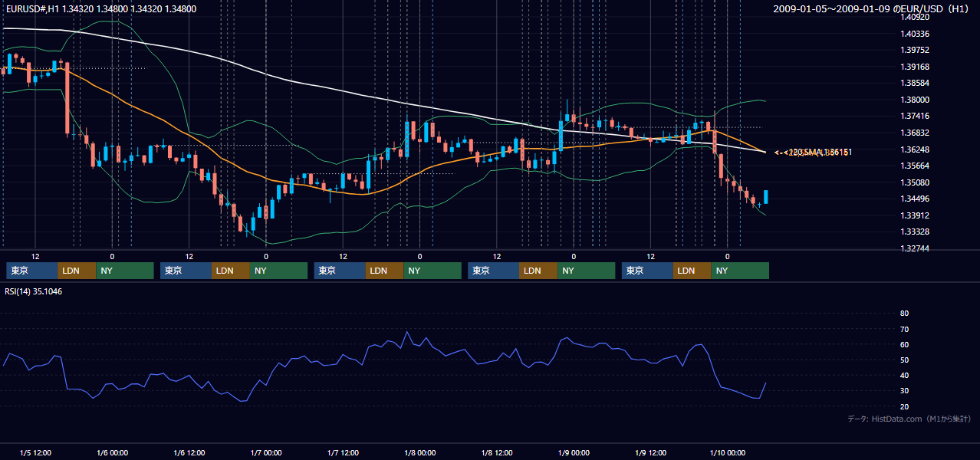Click the rightmost LDN session block
This screenshot has height=460, width=980.
pyautogui.click(x=692, y=271)
